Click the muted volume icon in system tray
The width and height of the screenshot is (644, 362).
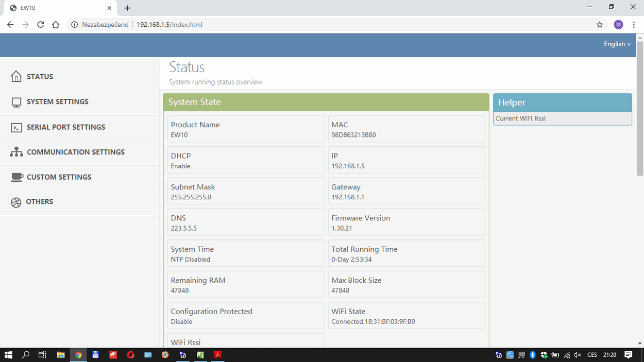(578, 355)
